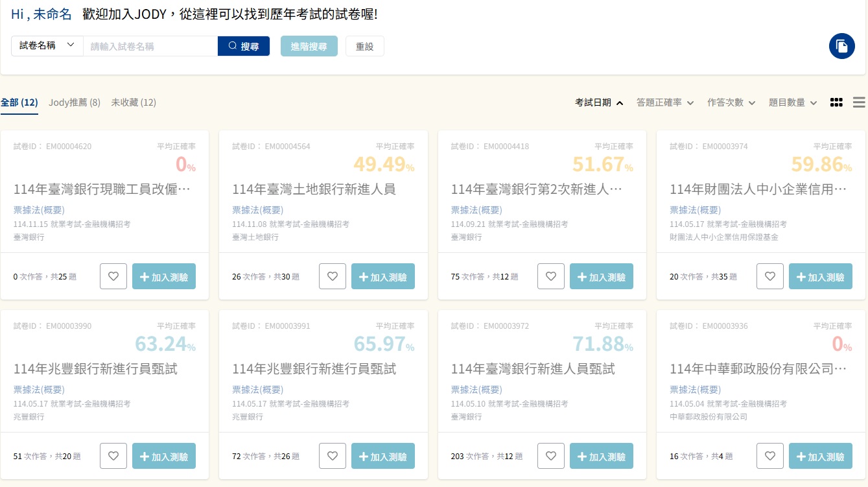Screen dimensions: 868x487
Task: Open the 試卷名稱 search type dropdown
Action: [47, 46]
